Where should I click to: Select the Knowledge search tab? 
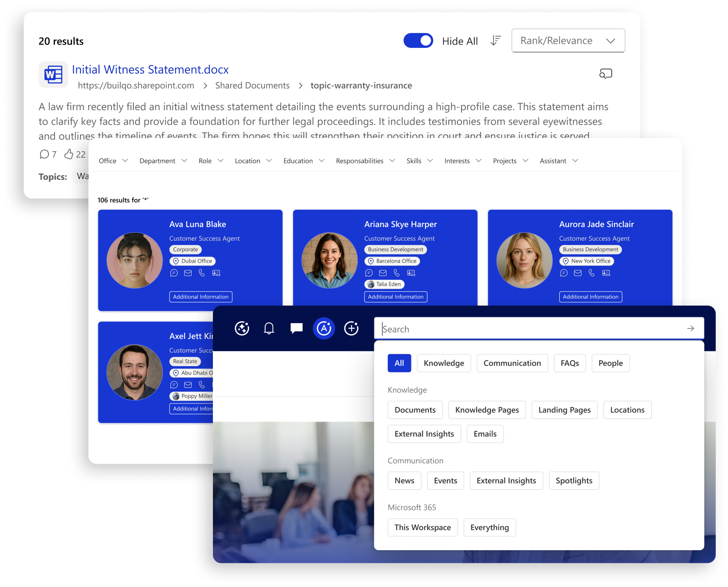[444, 363]
